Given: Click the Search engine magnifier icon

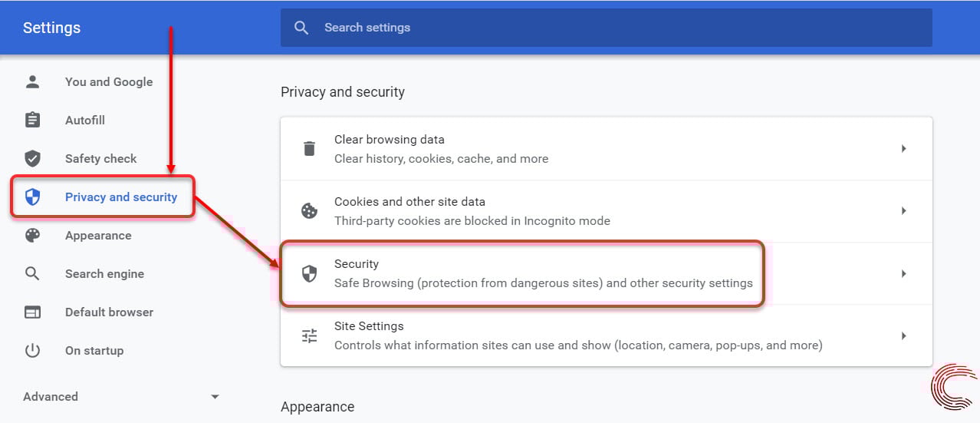Looking at the screenshot, I should coord(32,273).
